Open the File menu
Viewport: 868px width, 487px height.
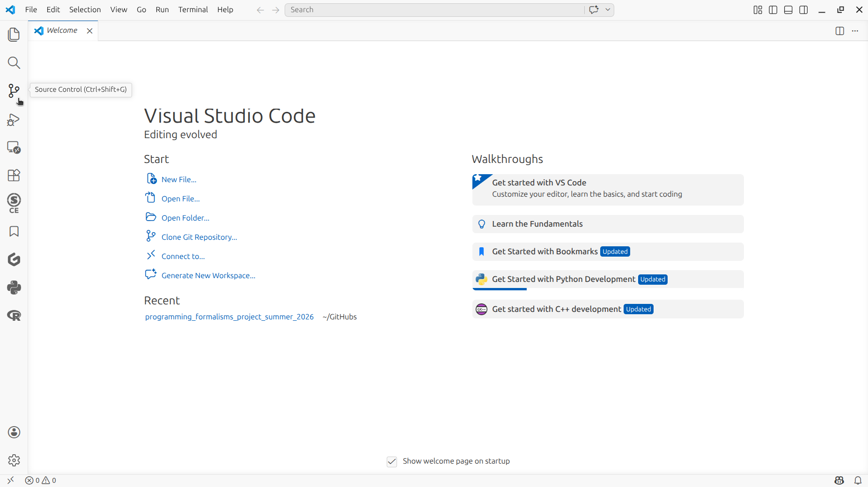[31, 10]
